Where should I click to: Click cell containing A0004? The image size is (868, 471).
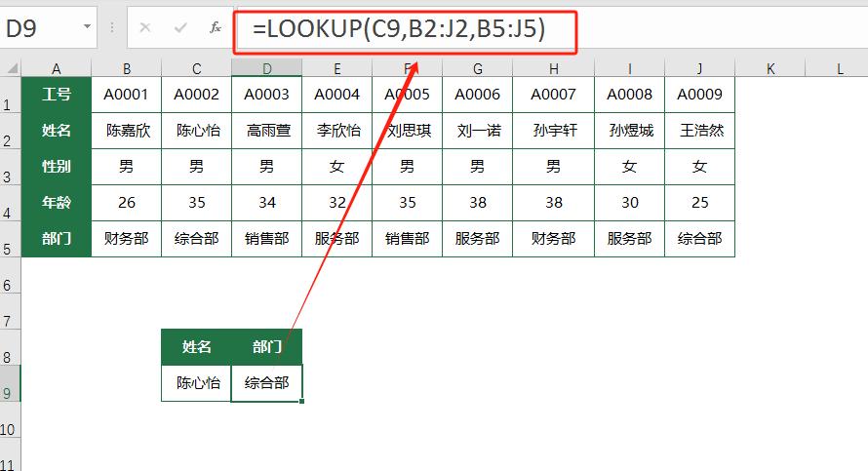click(336, 95)
